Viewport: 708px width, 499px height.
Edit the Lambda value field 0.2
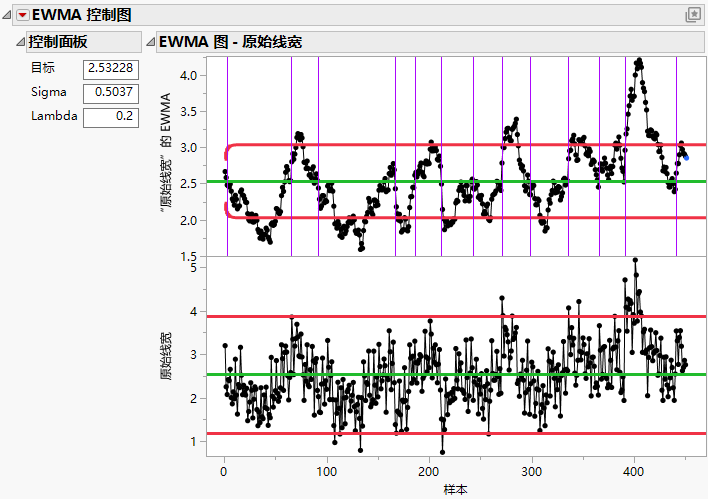coord(111,117)
